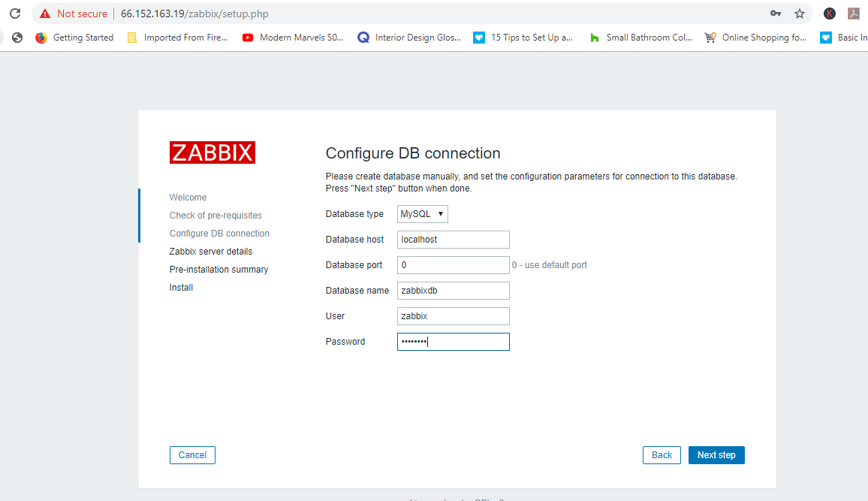The height and width of the screenshot is (501, 868).
Task: Click the Database host field
Action: click(454, 240)
